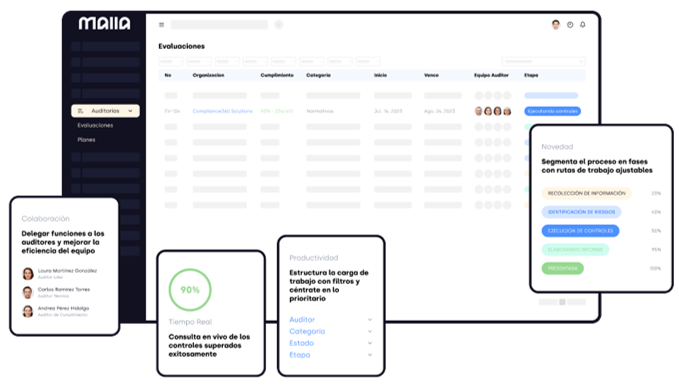Click the Auditorías list icon in sidebar
Viewport: 679px width, 390px height.
tap(81, 111)
